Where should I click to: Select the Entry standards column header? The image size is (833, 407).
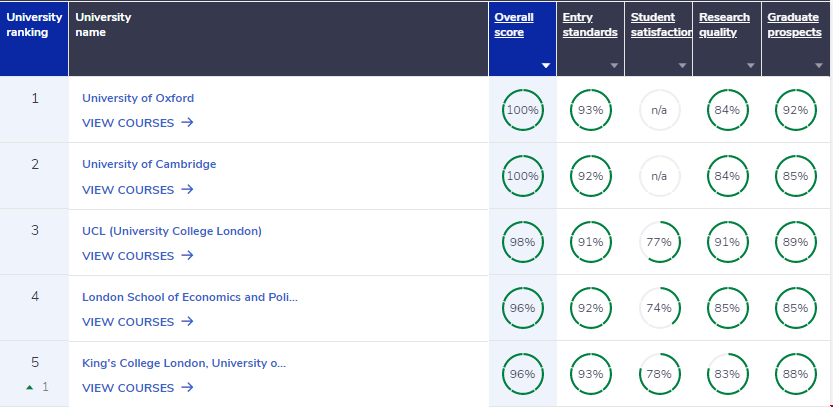[x=585, y=24]
